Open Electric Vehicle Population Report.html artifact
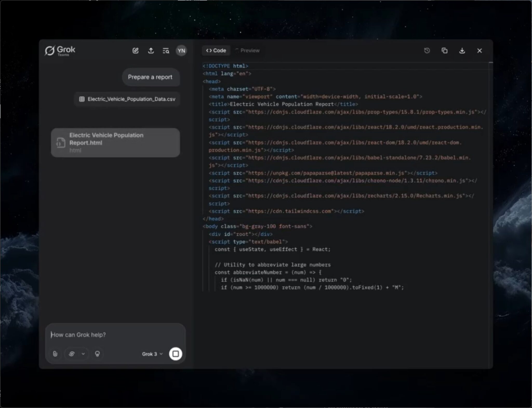The width and height of the screenshot is (532, 408). point(115,142)
